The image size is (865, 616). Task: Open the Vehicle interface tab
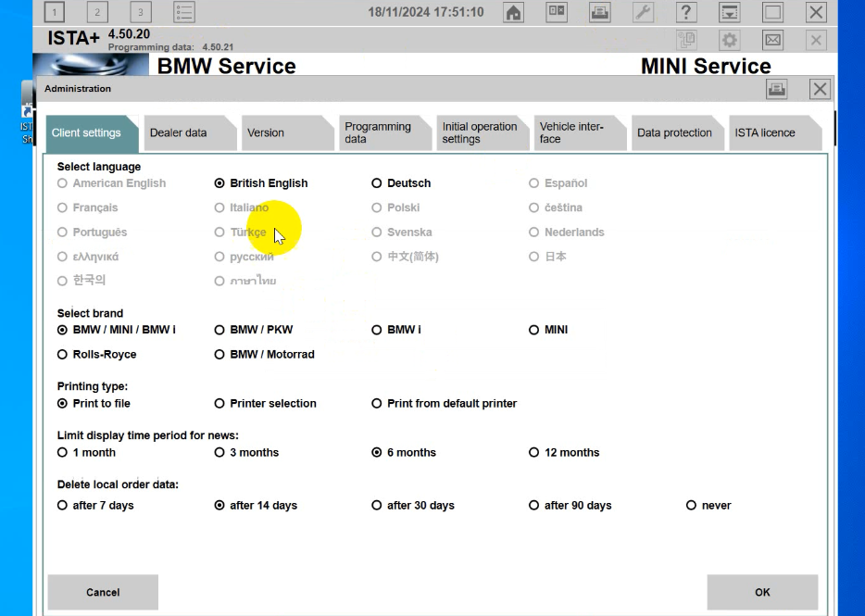580,133
